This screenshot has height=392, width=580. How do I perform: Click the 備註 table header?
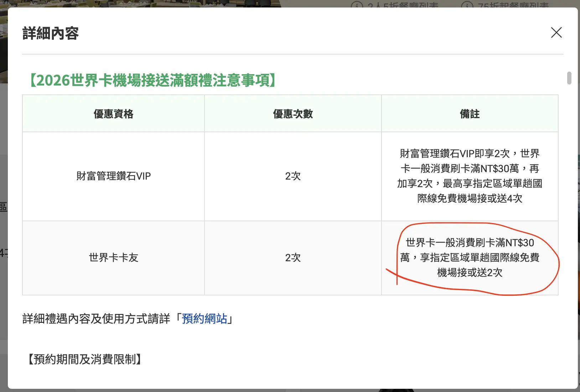[470, 113]
